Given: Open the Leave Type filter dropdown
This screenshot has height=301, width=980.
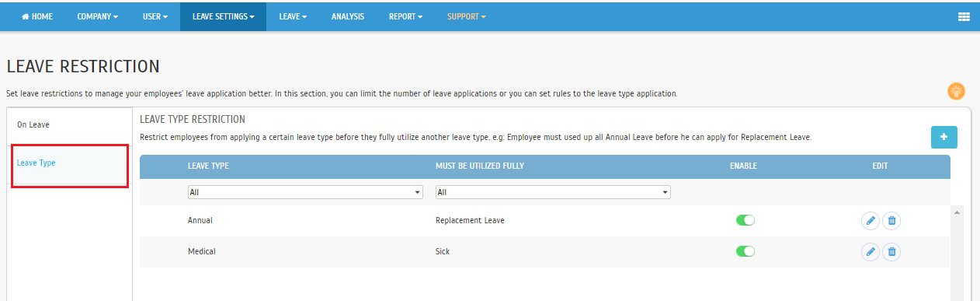Looking at the screenshot, I should 305,192.
